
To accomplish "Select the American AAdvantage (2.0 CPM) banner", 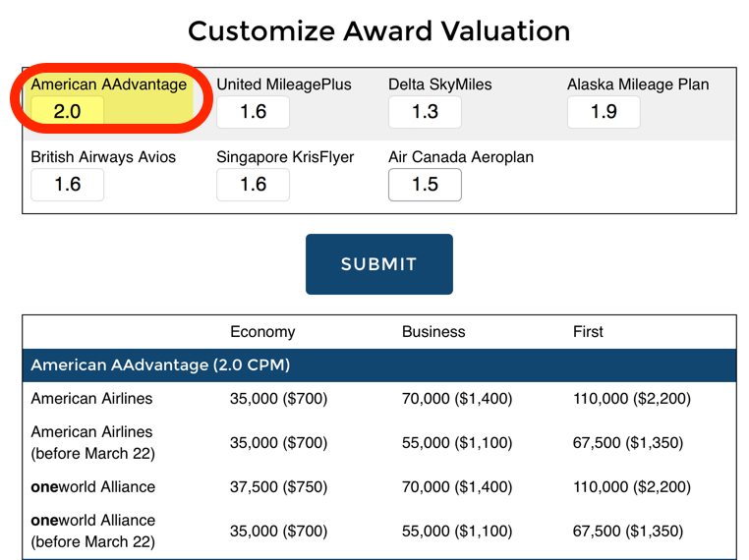I will (378, 365).
